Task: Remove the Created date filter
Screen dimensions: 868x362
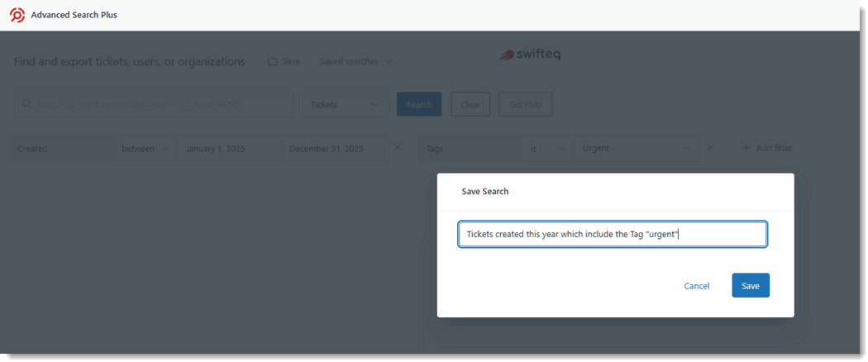Action: [x=398, y=148]
